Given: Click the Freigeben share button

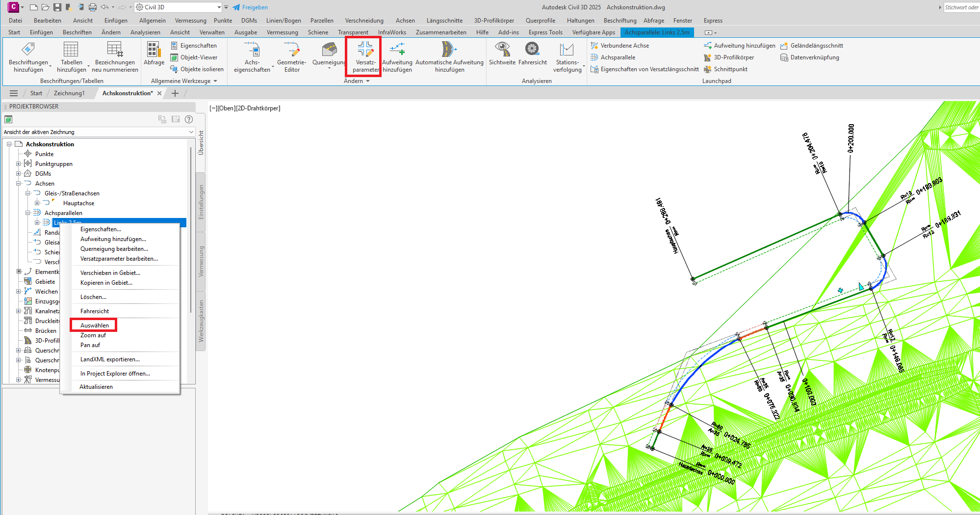Looking at the screenshot, I should tap(250, 7).
